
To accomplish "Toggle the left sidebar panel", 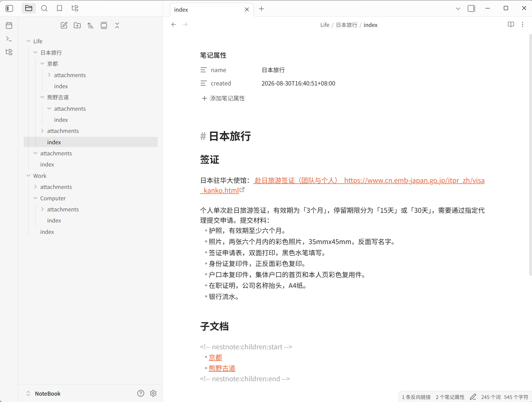I will 9,8.
